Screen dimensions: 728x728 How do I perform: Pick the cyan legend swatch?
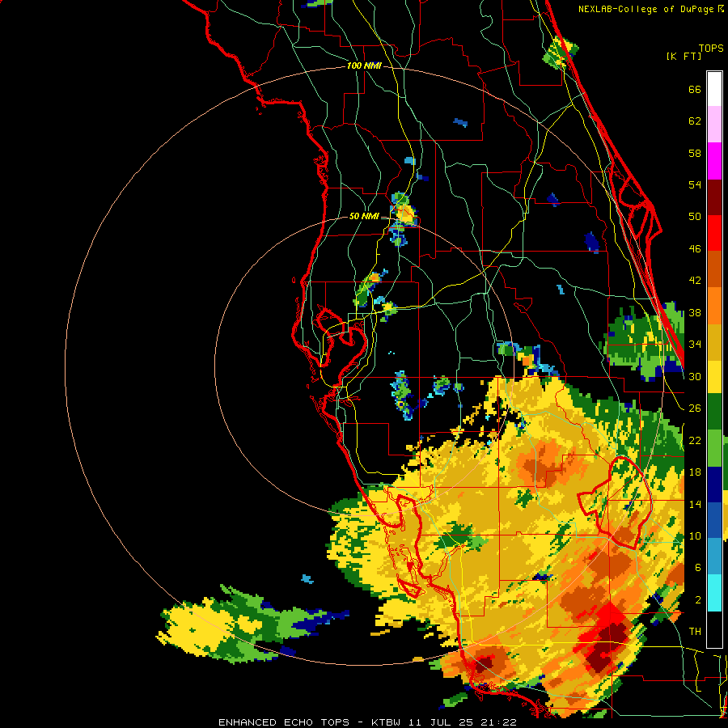click(x=714, y=593)
